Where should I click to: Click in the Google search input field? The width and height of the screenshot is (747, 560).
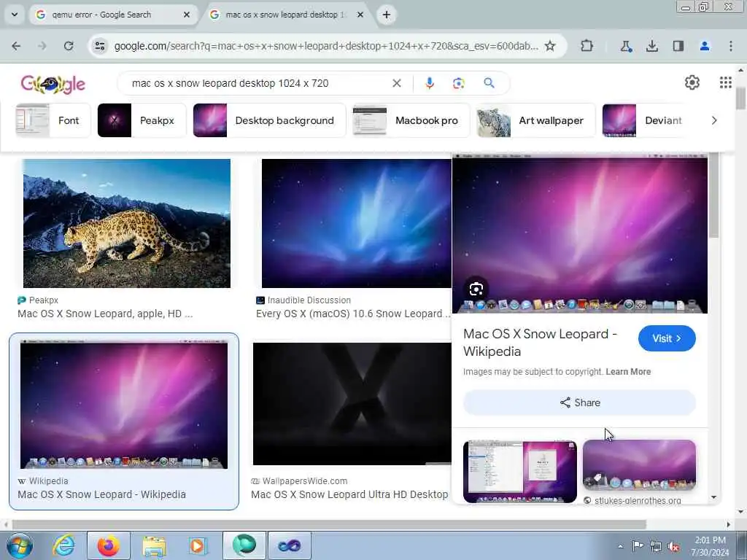click(x=258, y=83)
